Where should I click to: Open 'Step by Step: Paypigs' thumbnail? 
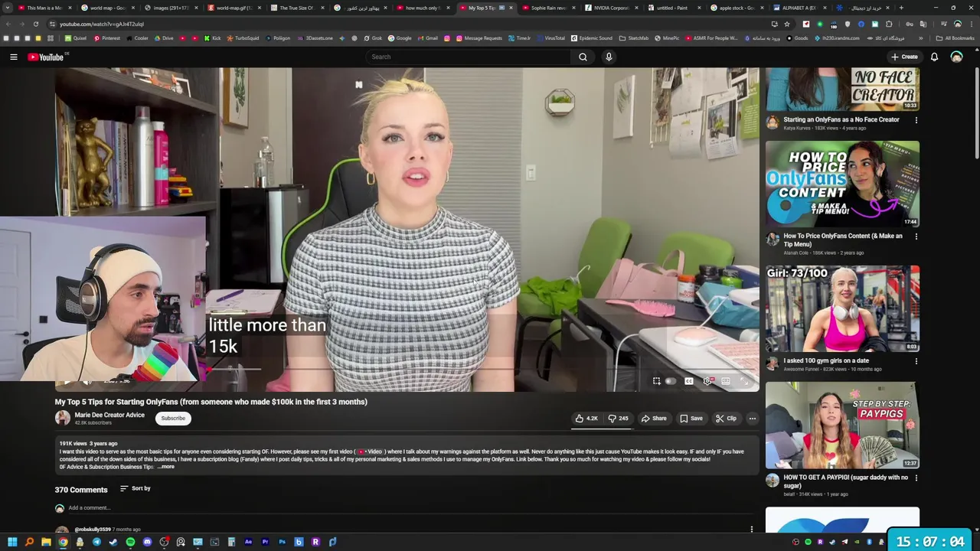click(842, 425)
